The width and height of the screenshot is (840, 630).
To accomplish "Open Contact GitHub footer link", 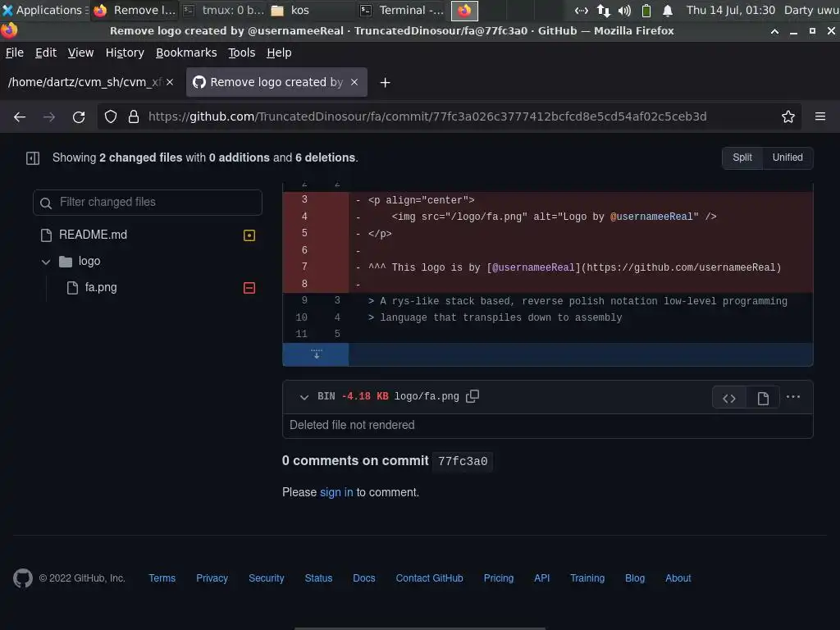I will coord(429,578).
